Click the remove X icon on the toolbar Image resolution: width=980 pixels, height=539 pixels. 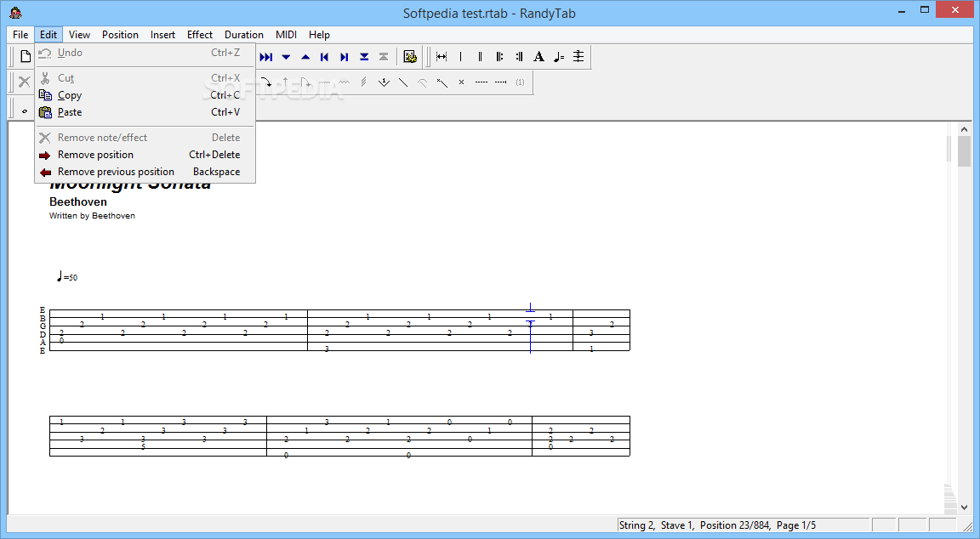click(x=25, y=82)
